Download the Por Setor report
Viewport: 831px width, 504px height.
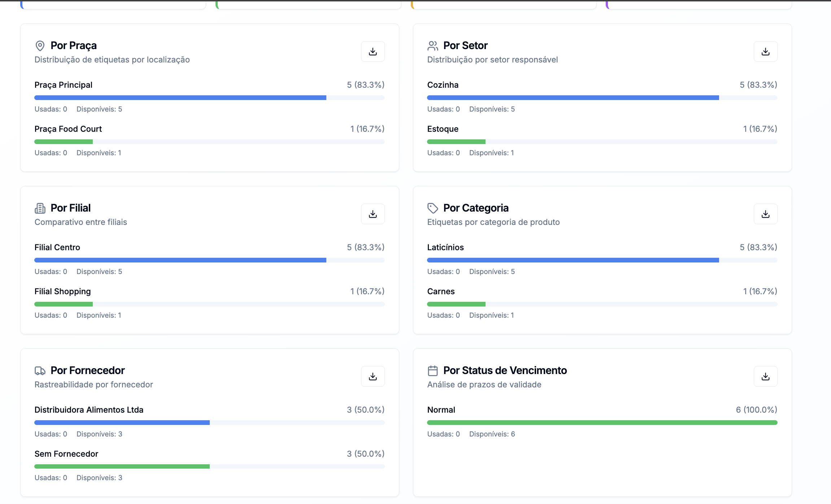pyautogui.click(x=765, y=52)
